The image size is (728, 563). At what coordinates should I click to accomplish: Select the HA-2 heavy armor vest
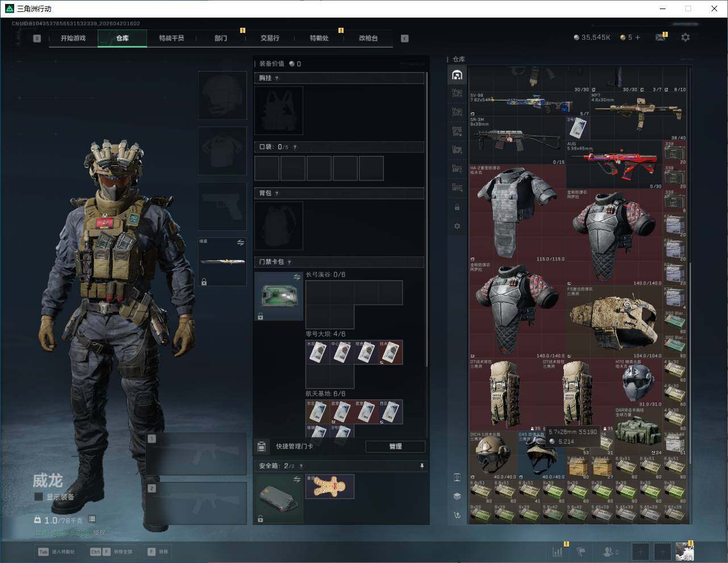[517, 213]
